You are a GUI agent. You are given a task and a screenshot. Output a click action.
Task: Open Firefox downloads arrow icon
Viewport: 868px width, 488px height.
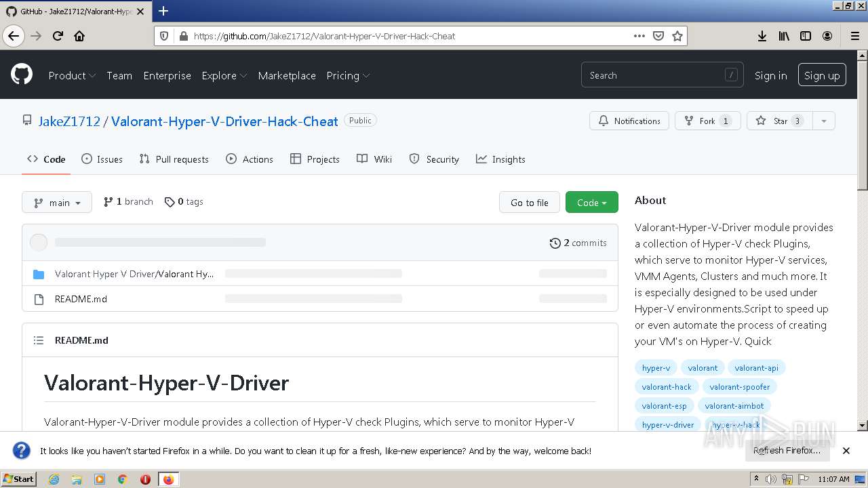(762, 36)
